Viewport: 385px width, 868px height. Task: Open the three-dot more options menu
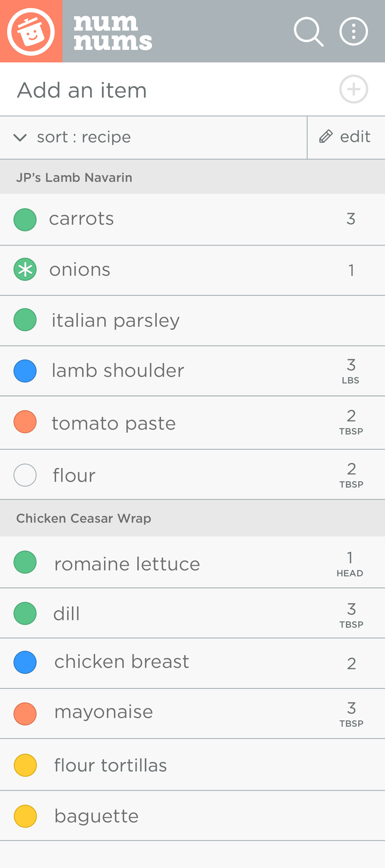tap(353, 32)
